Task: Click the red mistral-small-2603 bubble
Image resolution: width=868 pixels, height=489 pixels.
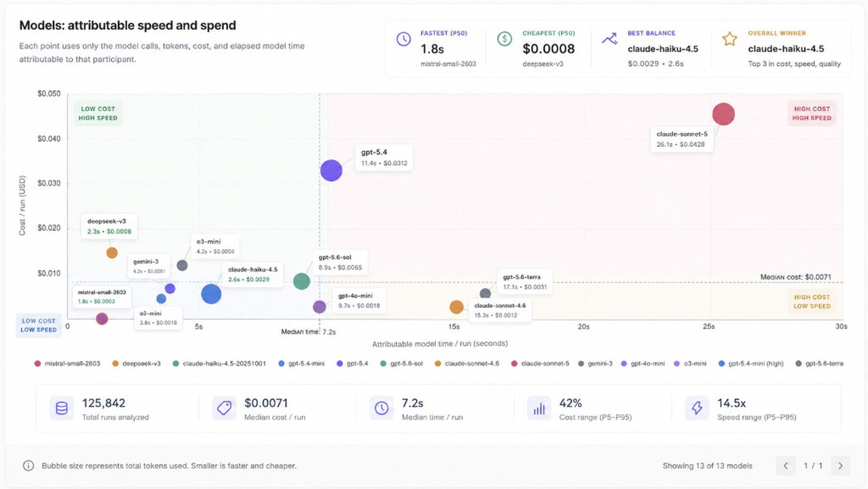Action: point(102,319)
